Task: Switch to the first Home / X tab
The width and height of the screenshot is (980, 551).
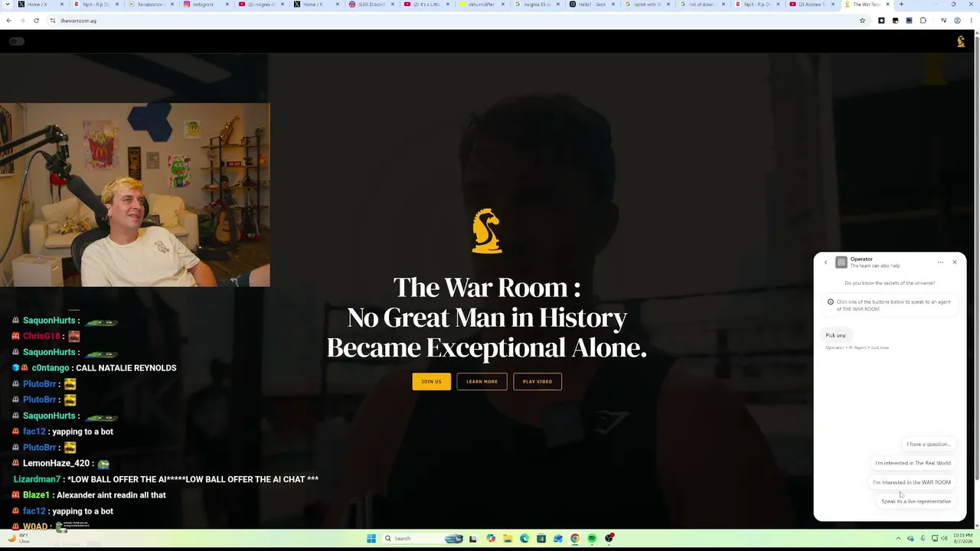Action: click(40, 5)
